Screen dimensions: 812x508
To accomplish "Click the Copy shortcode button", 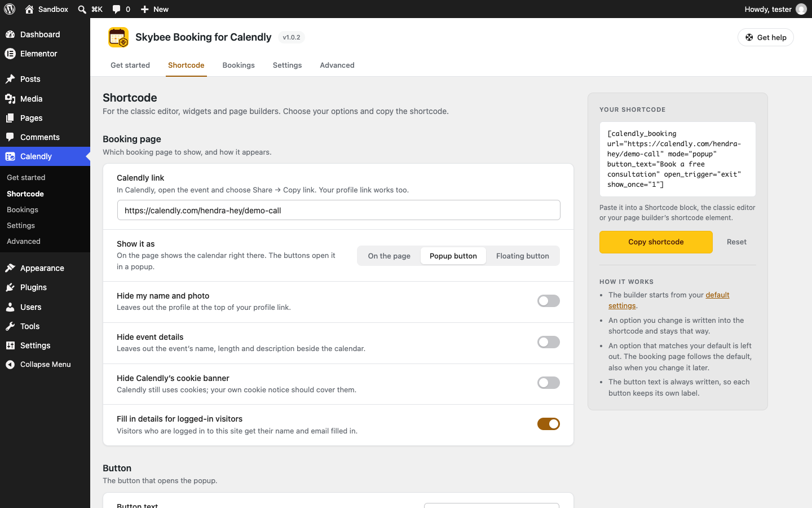I will (x=656, y=242).
